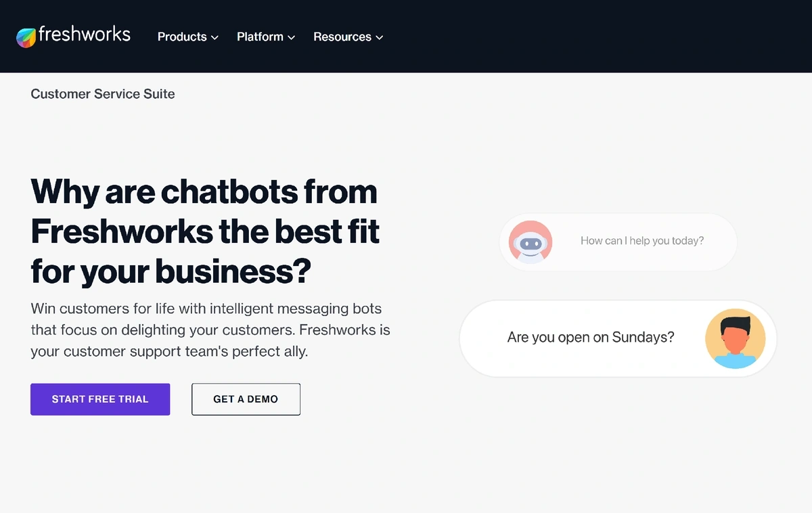This screenshot has height=513, width=812.
Task: Open the Customer Service Suite link
Action: (x=103, y=94)
